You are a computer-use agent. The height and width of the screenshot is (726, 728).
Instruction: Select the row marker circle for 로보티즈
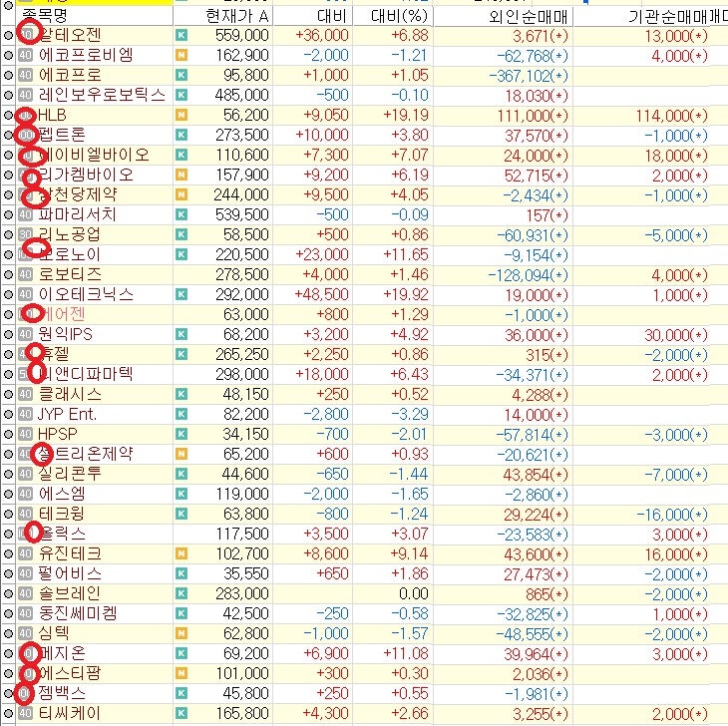coord(8,274)
